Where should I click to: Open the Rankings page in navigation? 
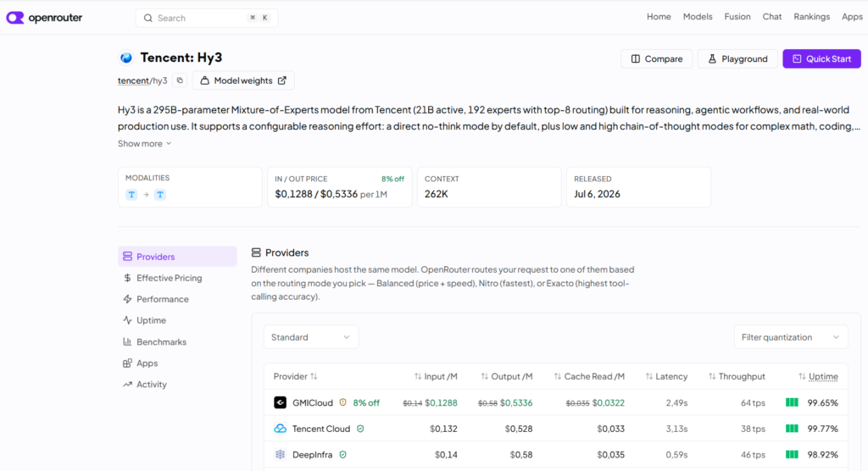811,17
